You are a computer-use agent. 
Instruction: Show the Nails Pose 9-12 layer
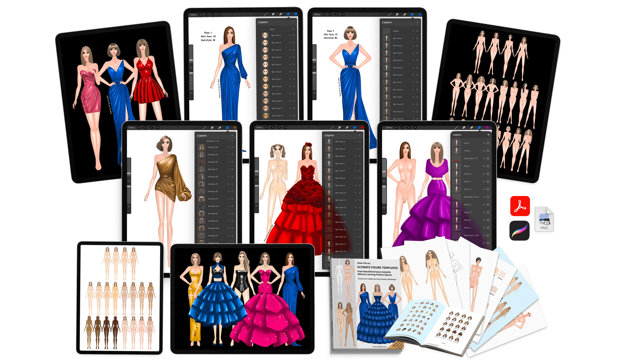pos(488,159)
